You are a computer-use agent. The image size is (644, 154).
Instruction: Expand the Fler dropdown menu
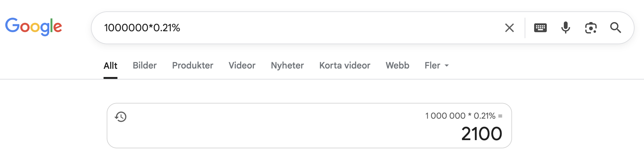[437, 66]
